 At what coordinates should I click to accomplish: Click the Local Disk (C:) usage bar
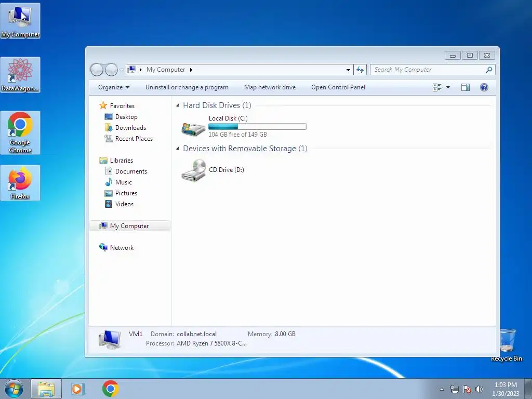tap(257, 127)
